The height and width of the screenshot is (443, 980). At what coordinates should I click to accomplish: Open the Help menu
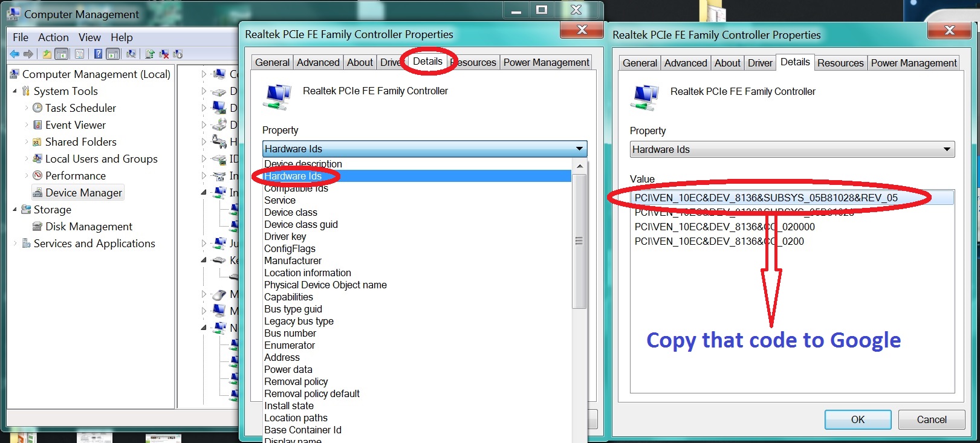122,37
